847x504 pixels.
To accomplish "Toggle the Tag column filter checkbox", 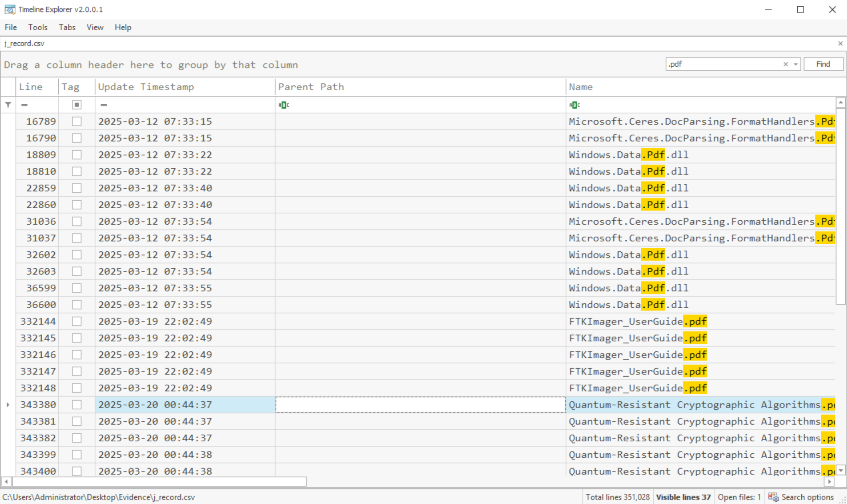I will pos(77,105).
